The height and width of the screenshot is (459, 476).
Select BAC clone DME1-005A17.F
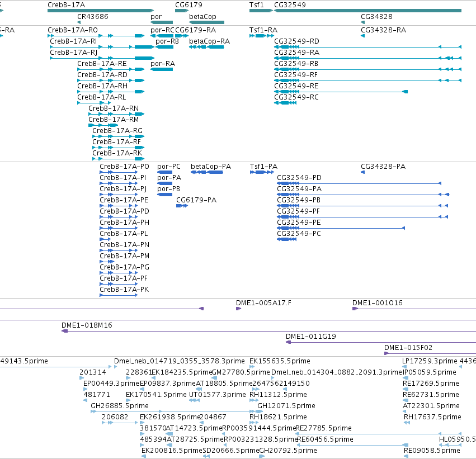(263, 303)
